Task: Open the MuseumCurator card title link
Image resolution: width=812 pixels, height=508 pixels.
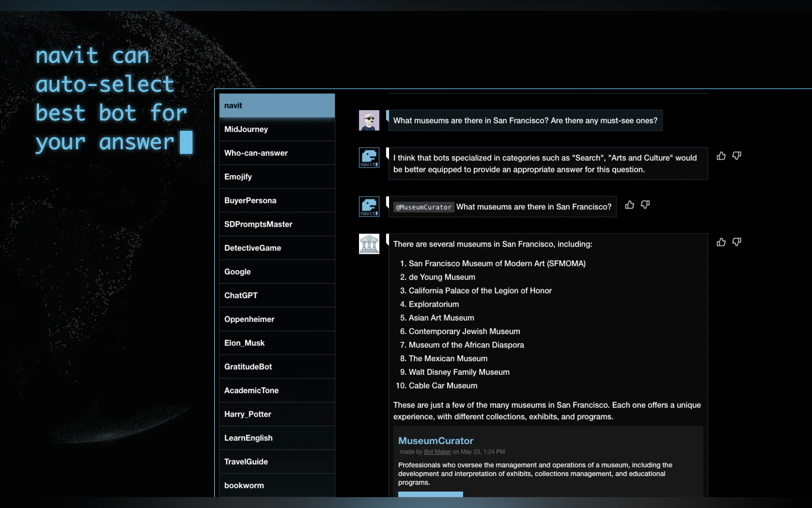Action: pos(435,441)
